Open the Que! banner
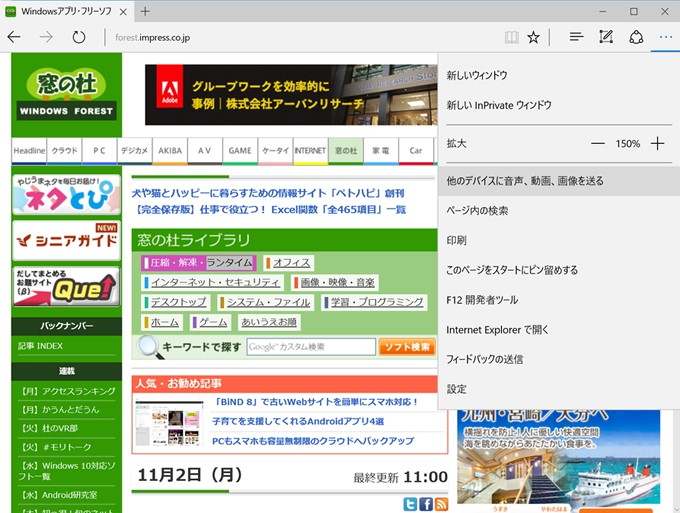Image resolution: width=680 pixels, height=513 pixels. pyautogui.click(x=66, y=287)
